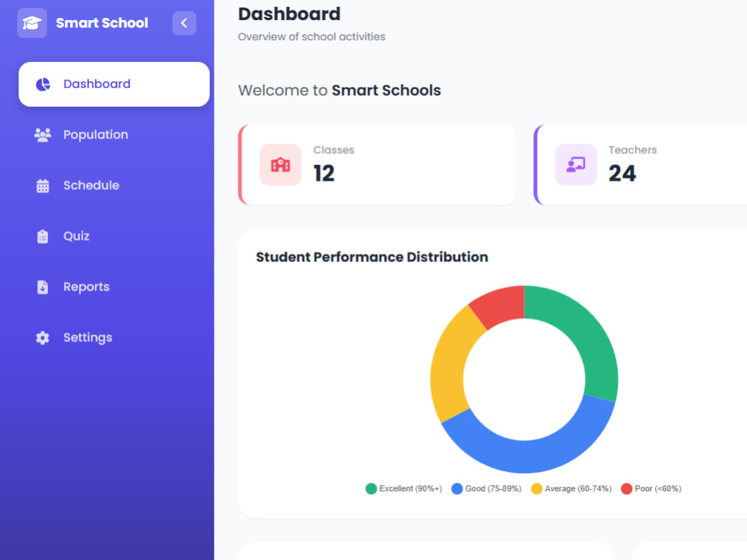Click the Dashboard pie chart icon
The height and width of the screenshot is (560, 747).
(x=43, y=84)
